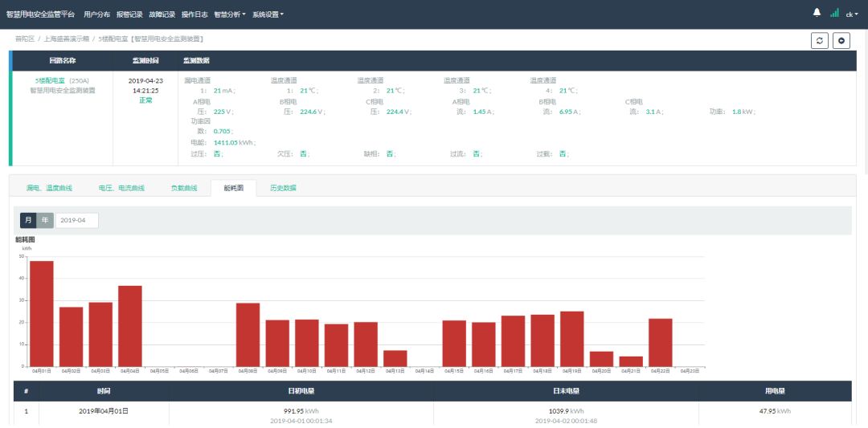Open the 历史数据 tab
This screenshot has width=868, height=428.
point(283,188)
